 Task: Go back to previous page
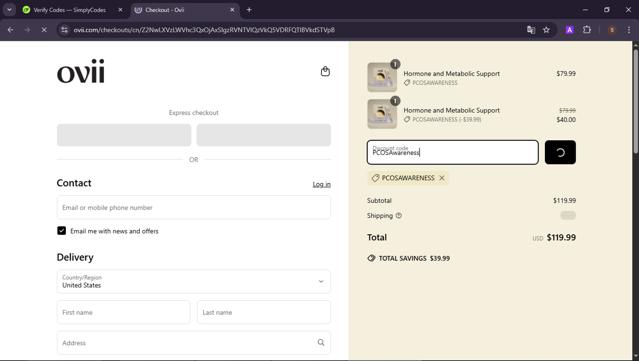(11, 30)
